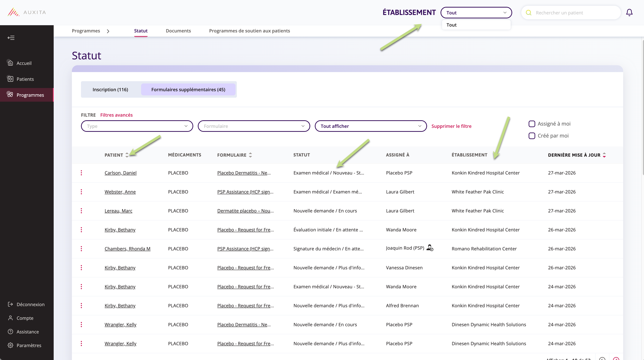Screen dimensions: 644x360
Task: Switch to the Documents tab
Action: click(x=178, y=31)
